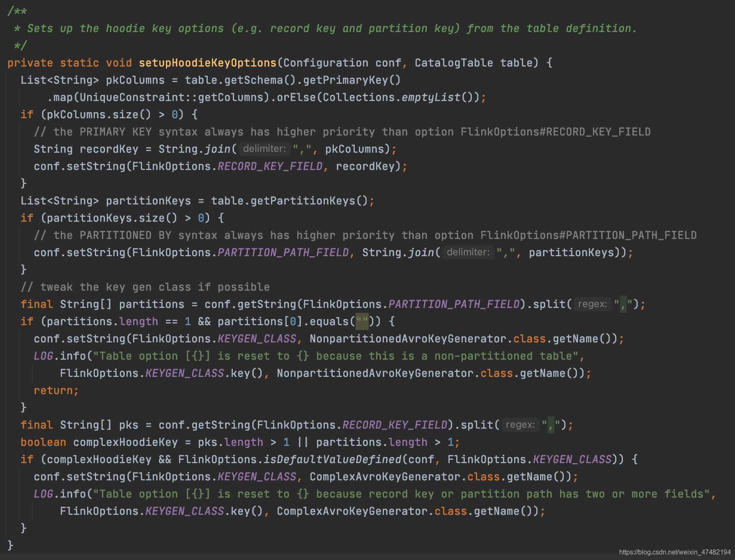Click the 'regex:' hint in partitions split
The width and height of the screenshot is (735, 560).
[593, 304]
